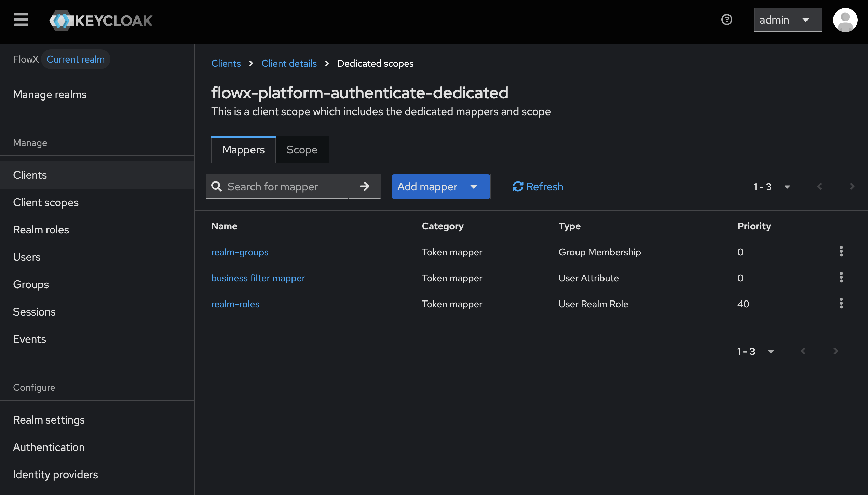Switch to the Scope tab
Screen dimensions: 868x495
tap(302, 150)
